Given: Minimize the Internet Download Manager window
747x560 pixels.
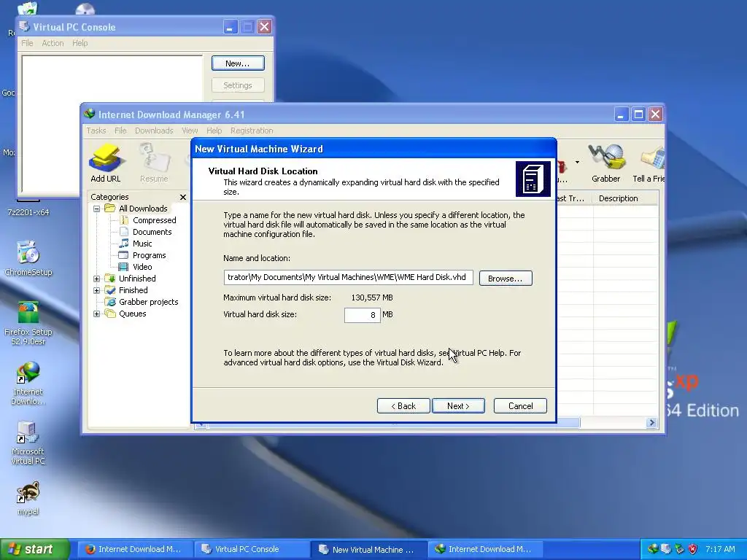Looking at the screenshot, I should point(622,114).
